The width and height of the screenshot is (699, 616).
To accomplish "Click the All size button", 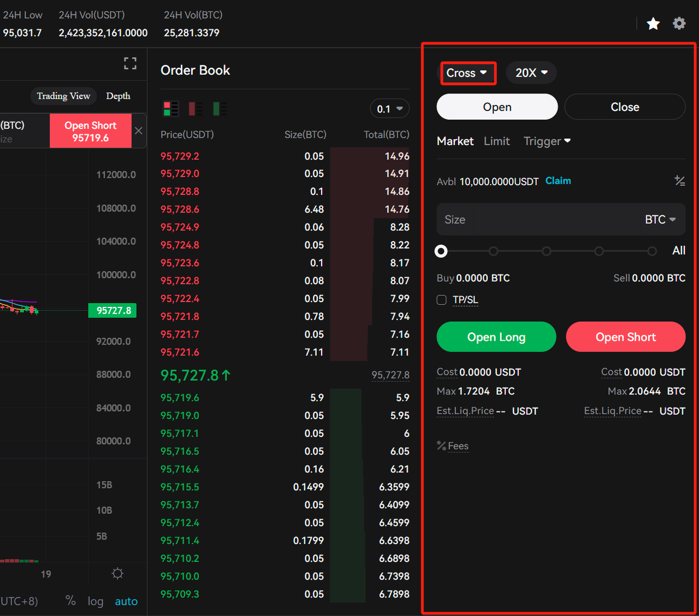I will point(679,251).
